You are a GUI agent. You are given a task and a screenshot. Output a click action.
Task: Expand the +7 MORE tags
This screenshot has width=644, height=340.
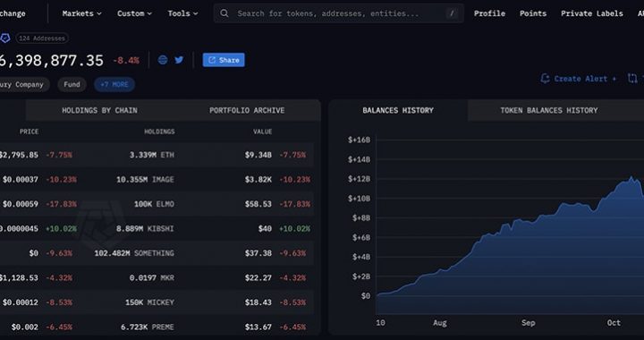[114, 85]
